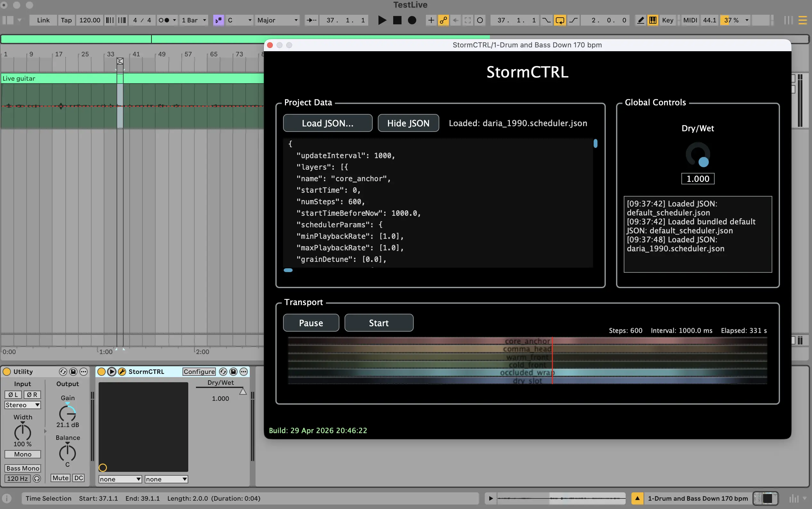Toggle the Ø L phase invert button
Screen dimensions: 812x509
click(x=13, y=394)
